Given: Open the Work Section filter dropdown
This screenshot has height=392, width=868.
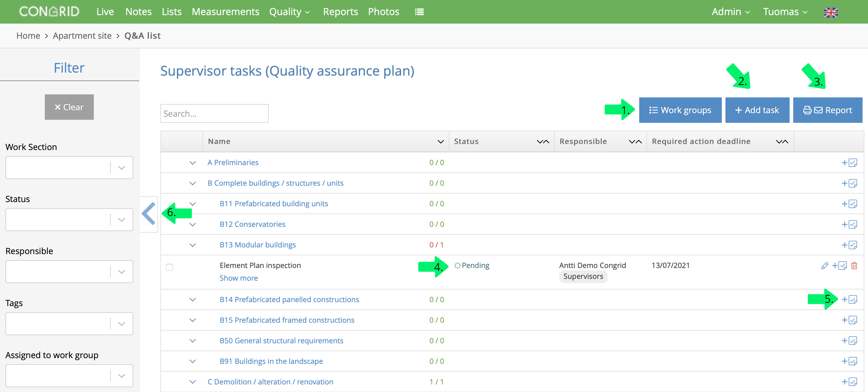Looking at the screenshot, I should tap(69, 167).
